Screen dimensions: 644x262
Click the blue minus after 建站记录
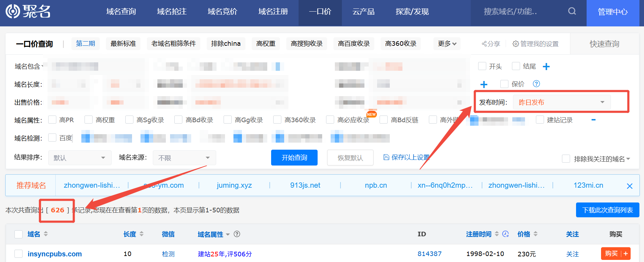593,120
